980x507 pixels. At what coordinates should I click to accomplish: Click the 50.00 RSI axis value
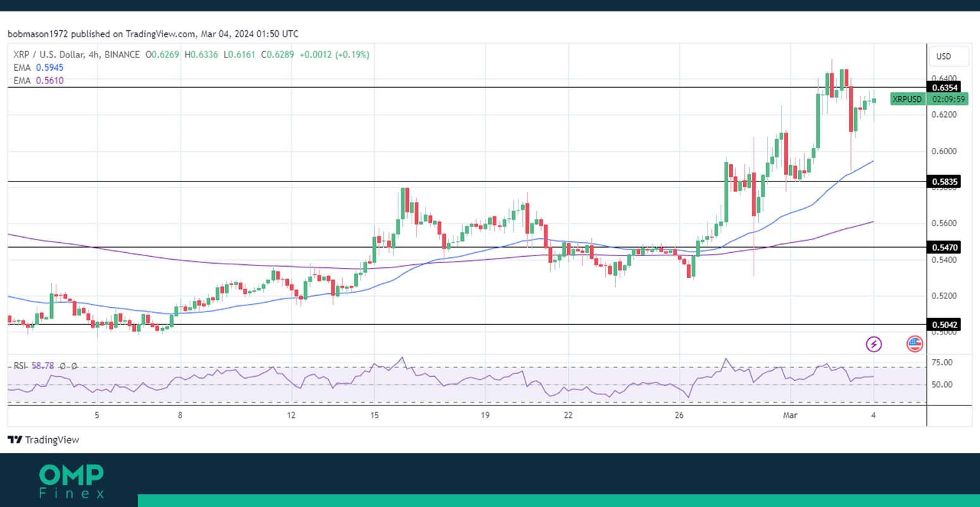[943, 385]
